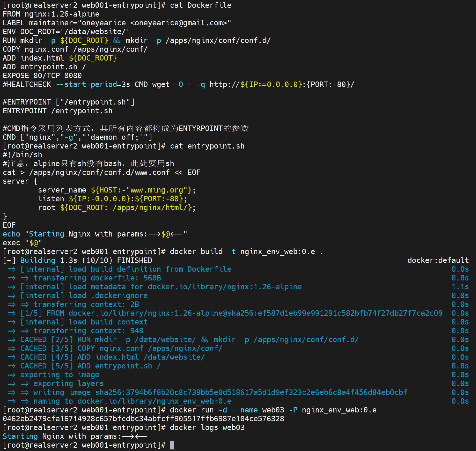Image resolution: width=476 pixels, height=451 pixels.
Task: Click the server_name www.ming.org line
Action: (x=116, y=190)
